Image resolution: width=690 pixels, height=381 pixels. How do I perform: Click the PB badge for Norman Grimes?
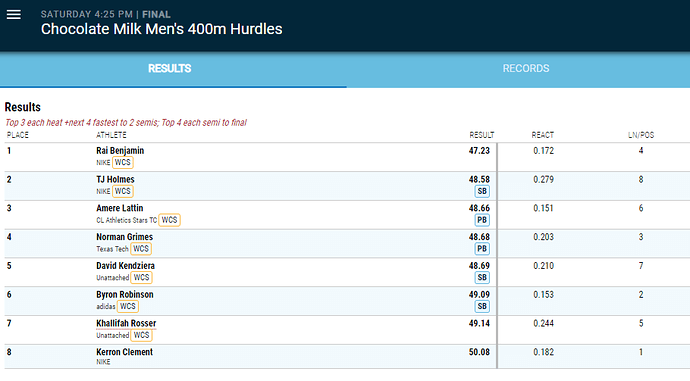[482, 249]
